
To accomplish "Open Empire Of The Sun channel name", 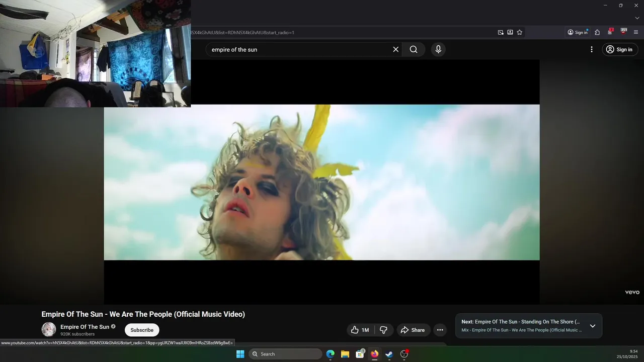I will (x=85, y=327).
